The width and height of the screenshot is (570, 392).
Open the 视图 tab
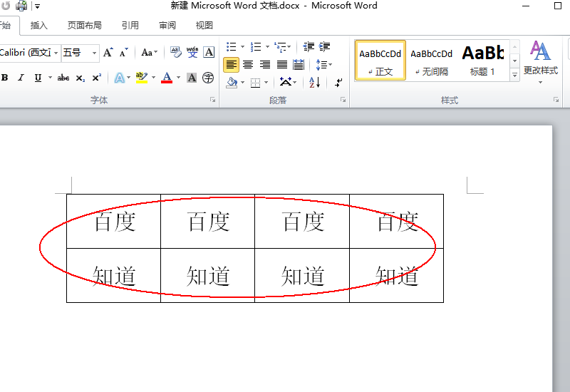(204, 26)
